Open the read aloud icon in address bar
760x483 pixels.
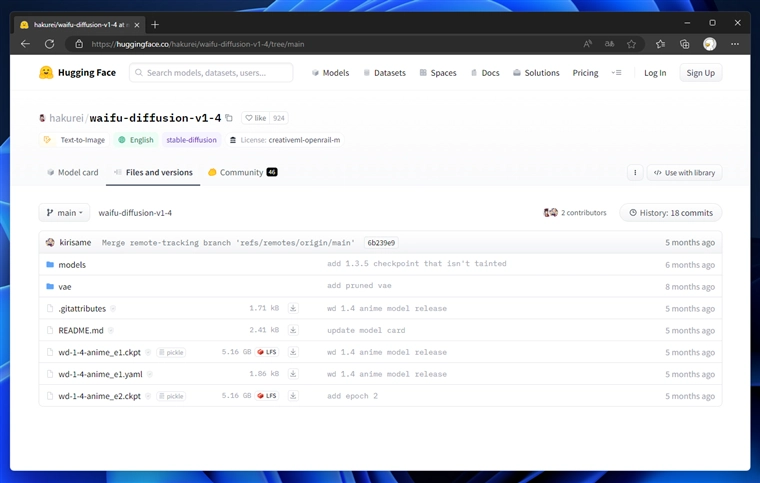(x=587, y=44)
